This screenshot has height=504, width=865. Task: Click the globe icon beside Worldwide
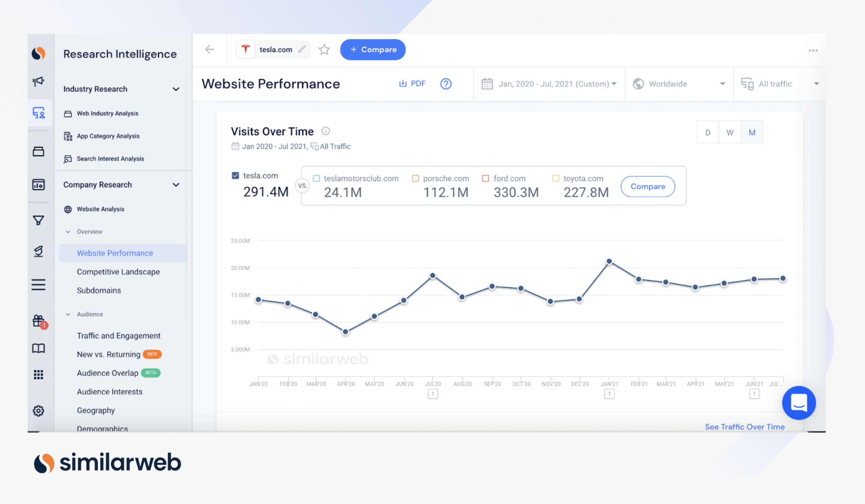(638, 84)
